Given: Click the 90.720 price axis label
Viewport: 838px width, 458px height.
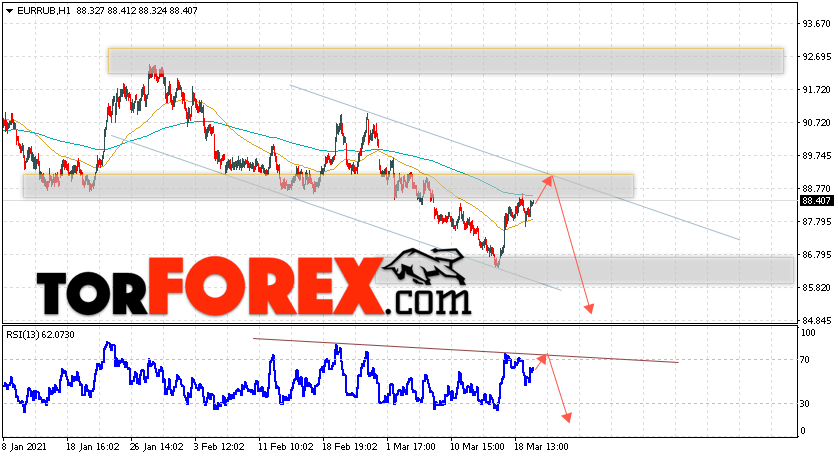Looking at the screenshot, I should tap(817, 123).
